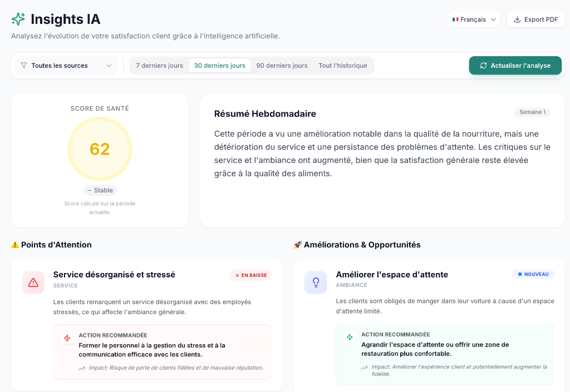Click the purple lightbulb icon on the Ambiance card
The image size is (570, 392).
(316, 282)
